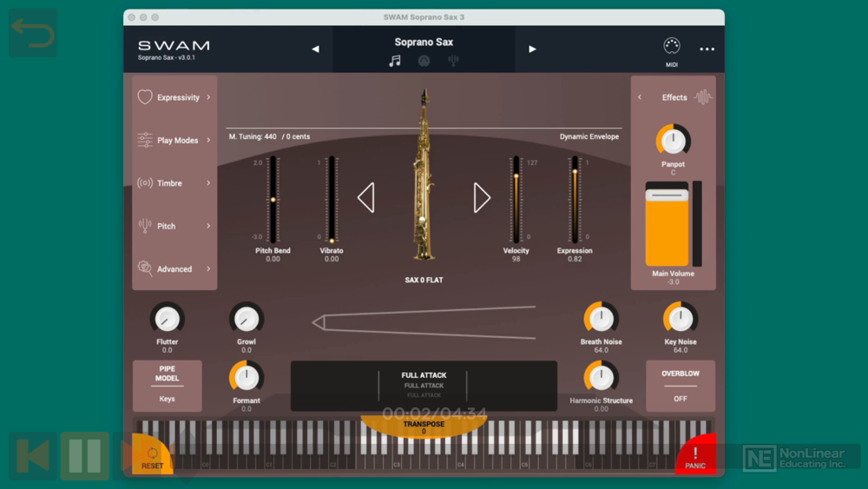
Task: Click the 0 cents tuning value
Action: pos(296,136)
